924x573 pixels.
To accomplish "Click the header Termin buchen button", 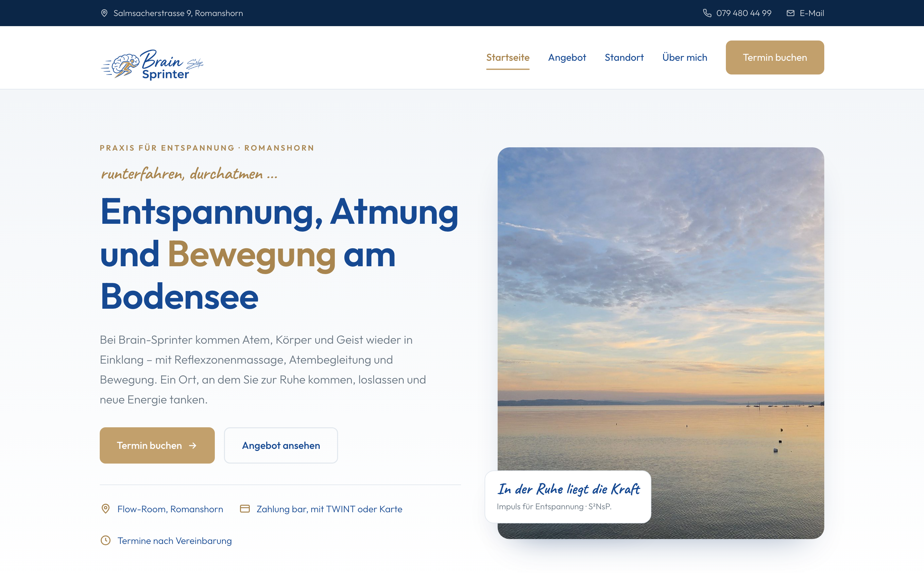I will tap(775, 57).
